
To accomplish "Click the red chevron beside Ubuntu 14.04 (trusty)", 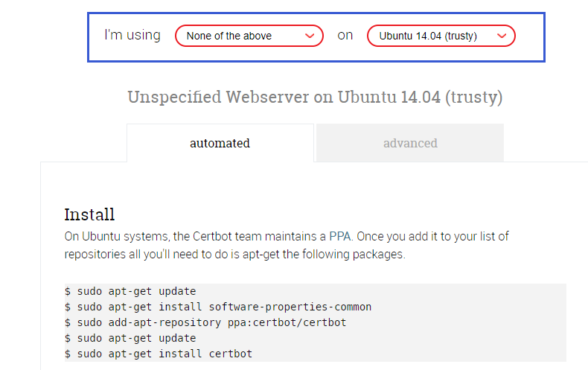I will (x=502, y=36).
